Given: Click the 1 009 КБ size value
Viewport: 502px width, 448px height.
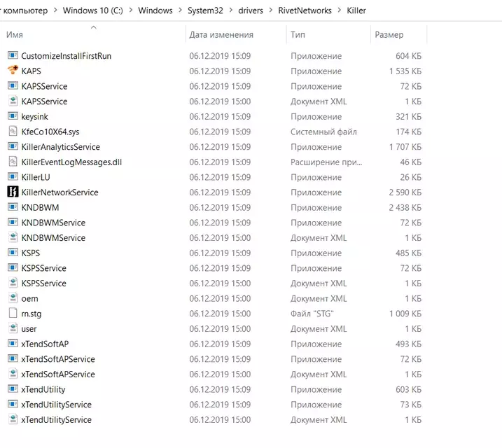Looking at the screenshot, I should click(405, 314).
